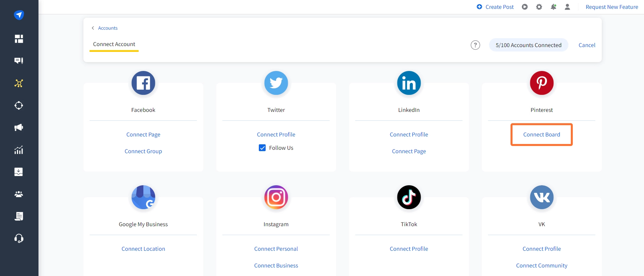Image resolution: width=644 pixels, height=276 pixels.
Task: Open the dashboard panel from the sidebar
Action: pyautogui.click(x=19, y=39)
